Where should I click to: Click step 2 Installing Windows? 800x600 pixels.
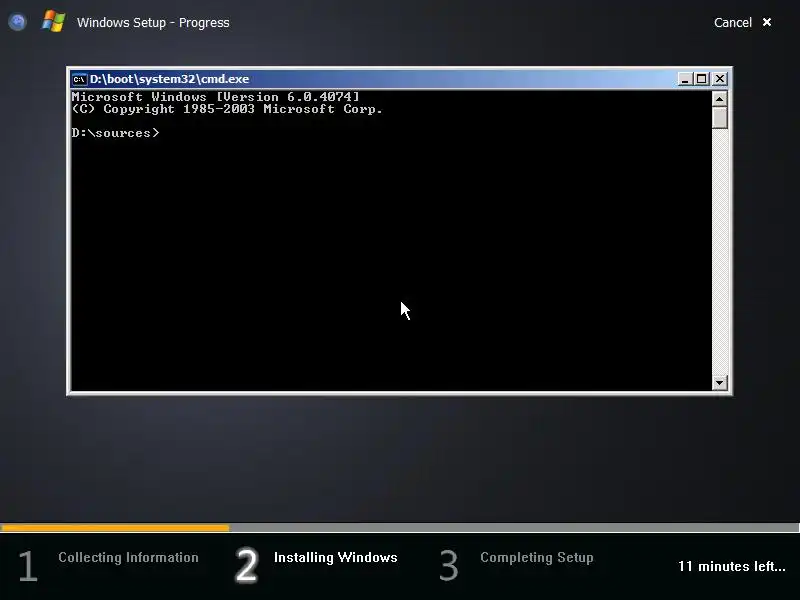316,564
